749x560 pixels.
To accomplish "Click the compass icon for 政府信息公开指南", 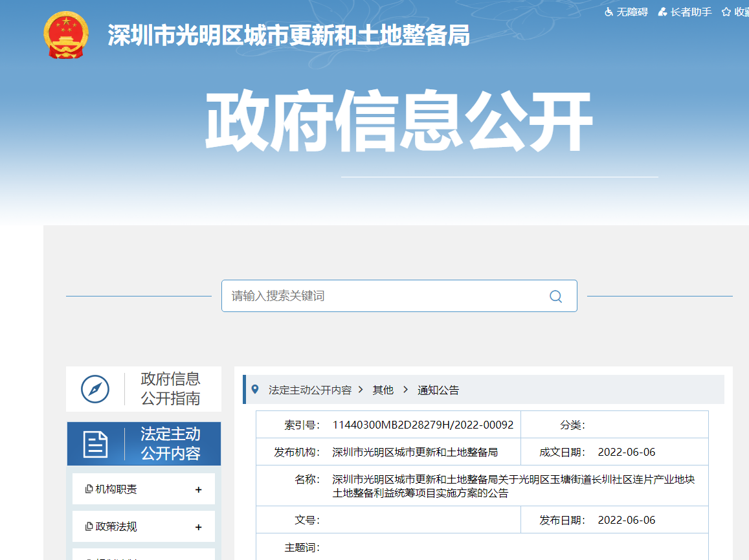I will pyautogui.click(x=95, y=389).
